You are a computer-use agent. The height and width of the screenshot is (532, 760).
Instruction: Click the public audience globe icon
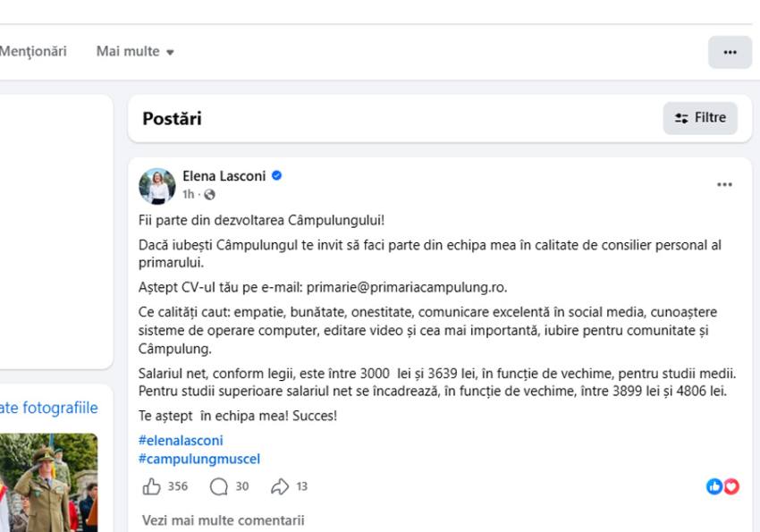pos(209,194)
